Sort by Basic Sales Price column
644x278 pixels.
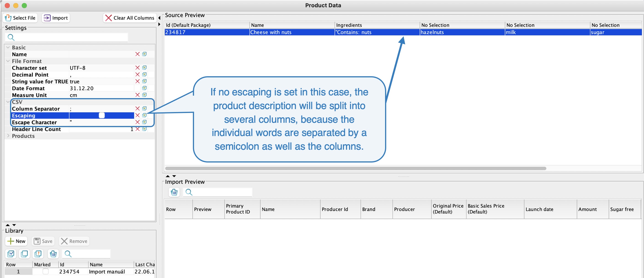coord(495,209)
